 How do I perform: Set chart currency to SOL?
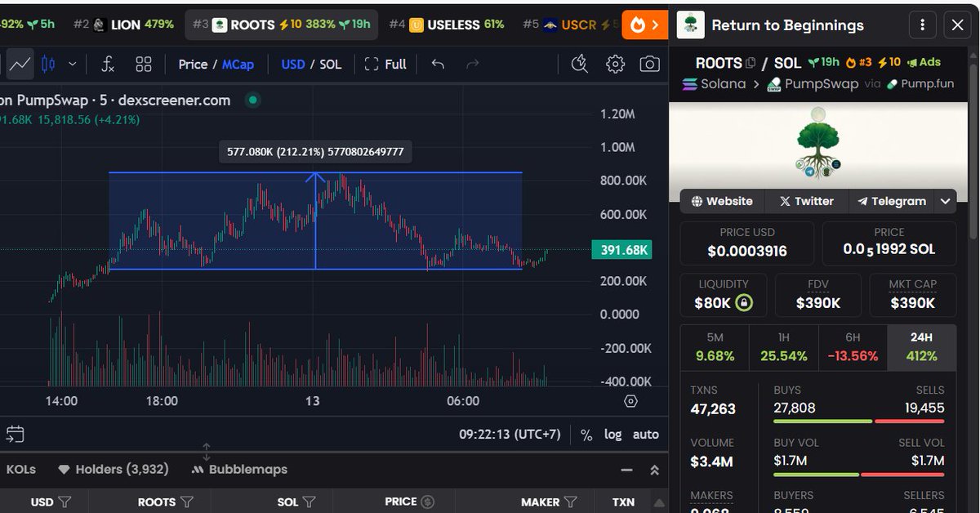[331, 64]
